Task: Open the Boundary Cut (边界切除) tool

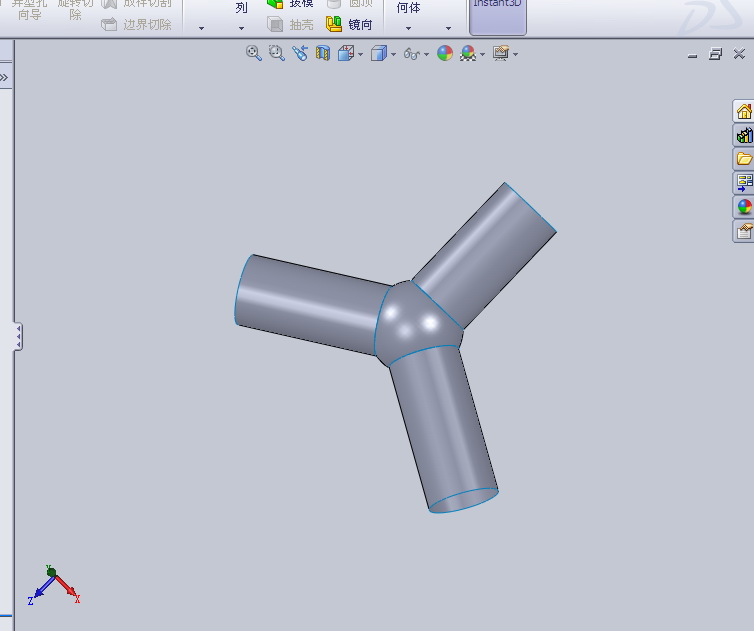Action: [x=137, y=24]
